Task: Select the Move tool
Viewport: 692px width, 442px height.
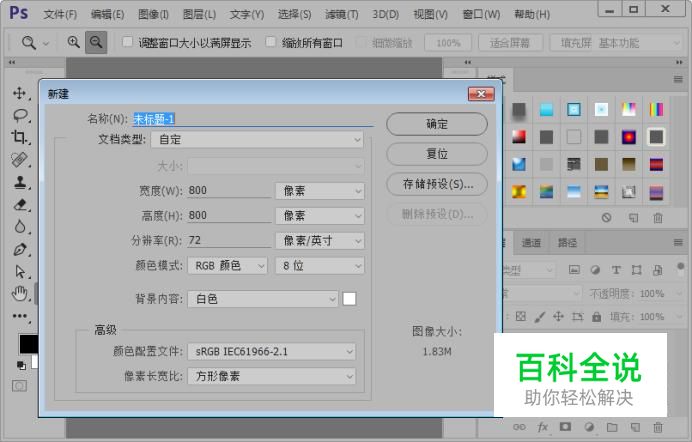Action: [x=19, y=93]
